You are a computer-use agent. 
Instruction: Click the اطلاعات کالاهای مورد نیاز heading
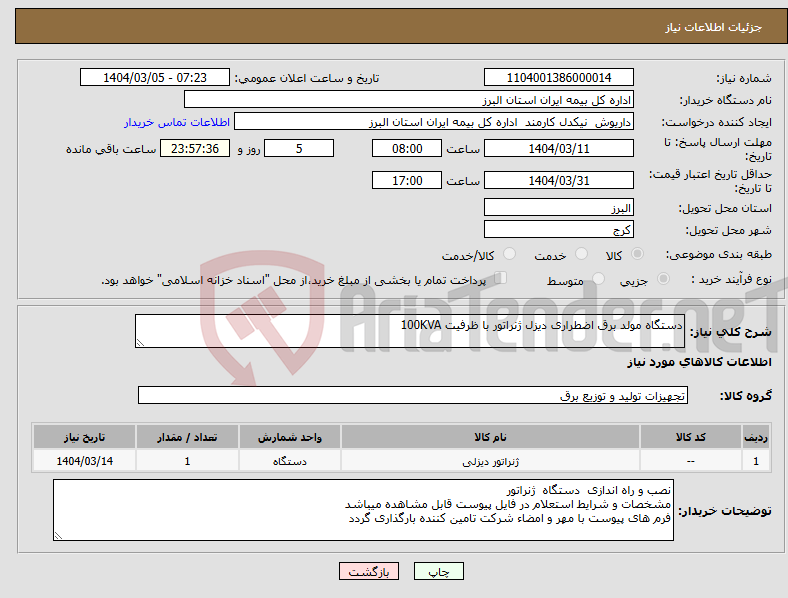coord(700,362)
